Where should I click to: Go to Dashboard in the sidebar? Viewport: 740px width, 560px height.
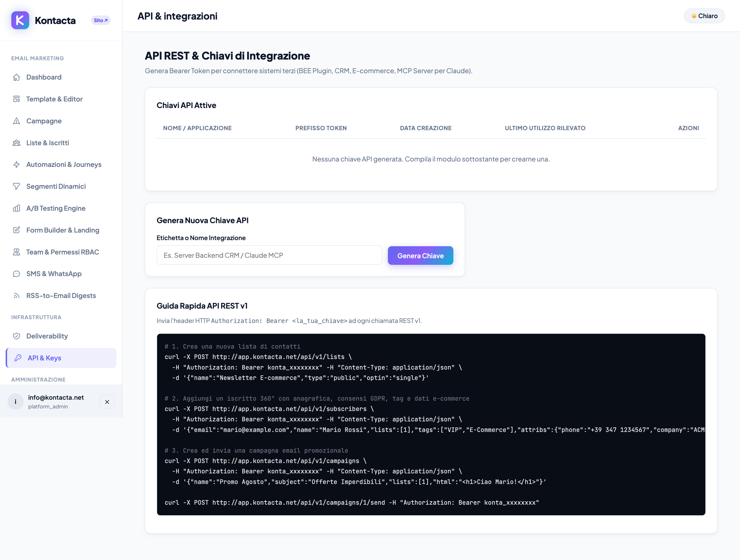click(x=61, y=77)
